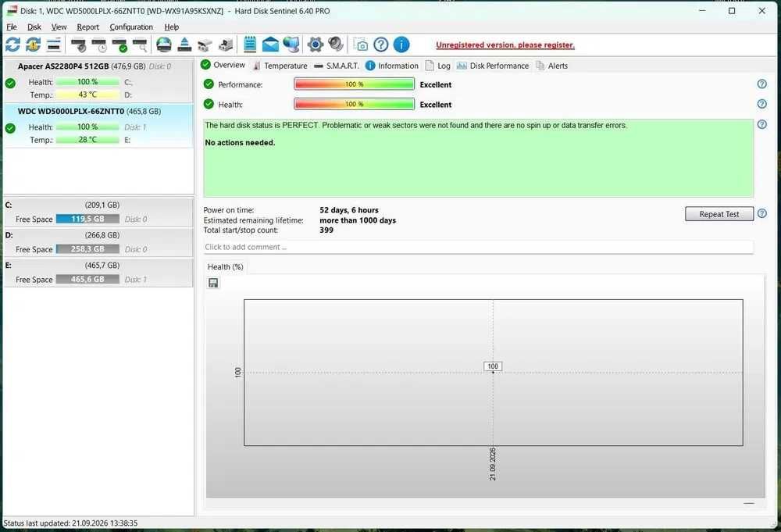Image resolution: width=781 pixels, height=532 pixels.
Task: Click the speaker sound toolbar icon
Action: [x=336, y=45]
